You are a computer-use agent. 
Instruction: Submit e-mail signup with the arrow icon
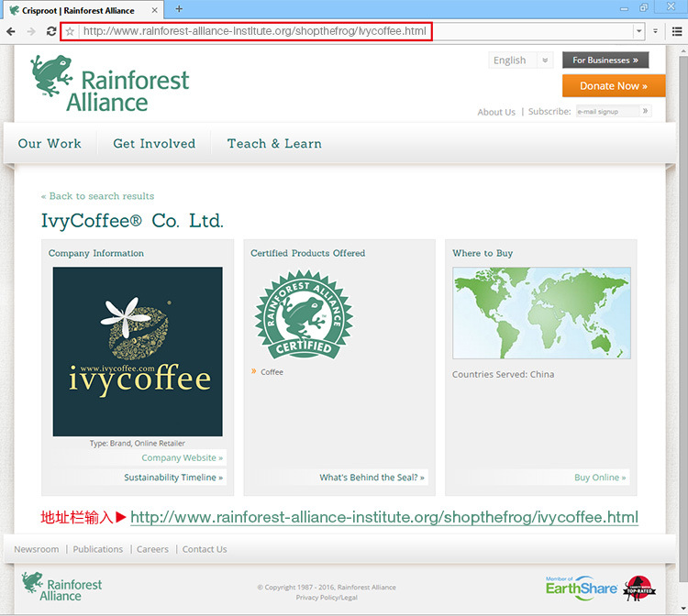point(645,111)
